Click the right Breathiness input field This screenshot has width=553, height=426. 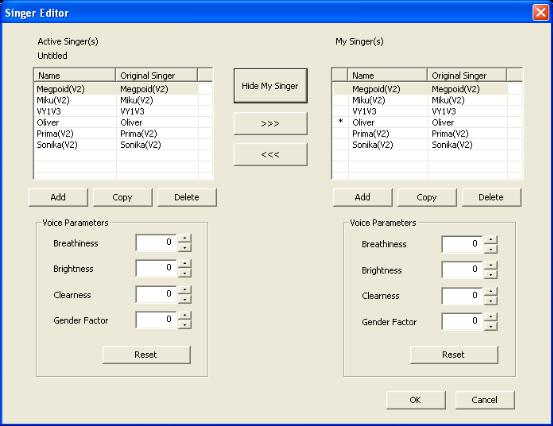tap(462, 244)
